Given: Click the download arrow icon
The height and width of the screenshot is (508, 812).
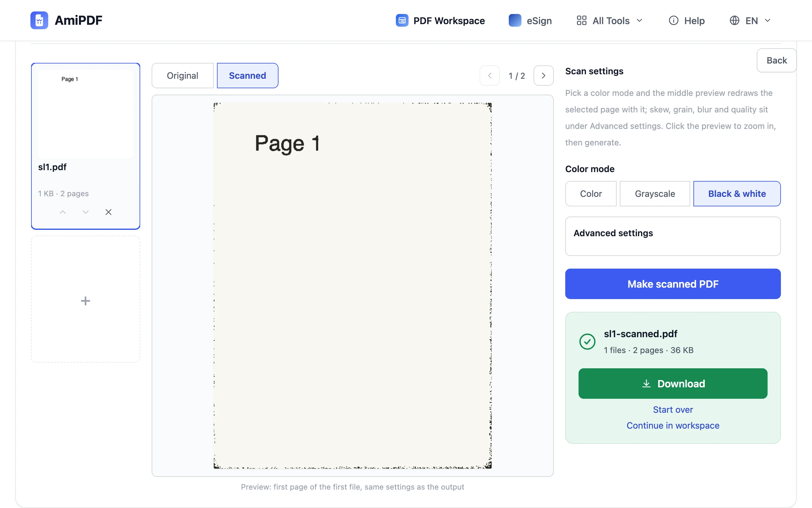Looking at the screenshot, I should click(646, 384).
